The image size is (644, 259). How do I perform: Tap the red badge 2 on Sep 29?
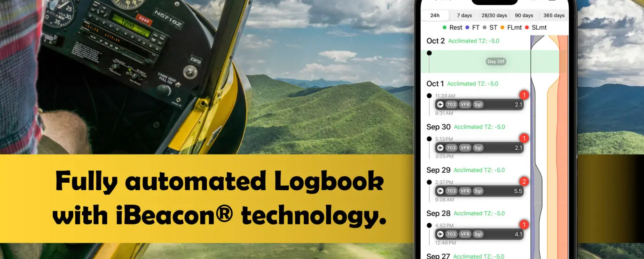[525, 182]
